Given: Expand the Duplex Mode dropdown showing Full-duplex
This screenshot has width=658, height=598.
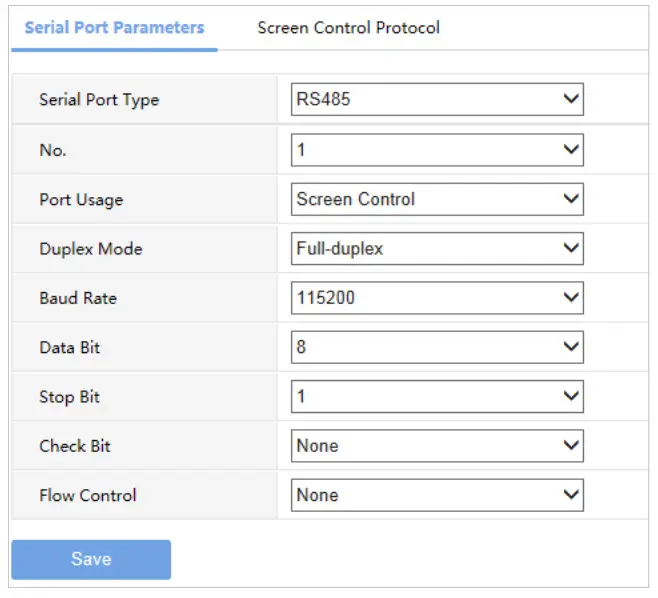Looking at the screenshot, I should click(x=437, y=248).
